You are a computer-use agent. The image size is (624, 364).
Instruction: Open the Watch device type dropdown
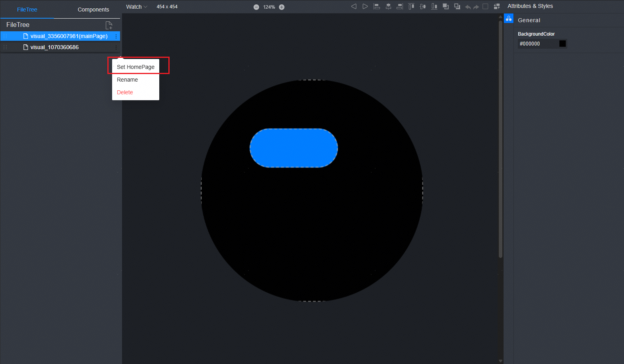pyautogui.click(x=136, y=7)
